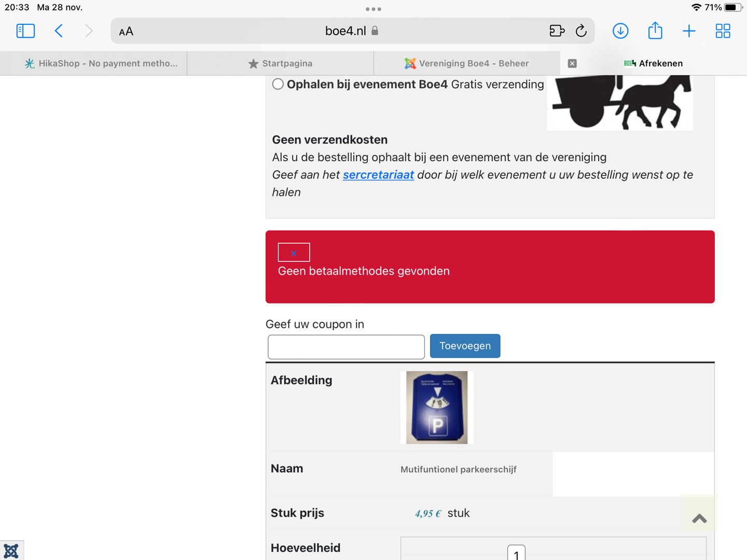Follow the sercretariaat link
The image size is (747, 560).
pyautogui.click(x=378, y=175)
